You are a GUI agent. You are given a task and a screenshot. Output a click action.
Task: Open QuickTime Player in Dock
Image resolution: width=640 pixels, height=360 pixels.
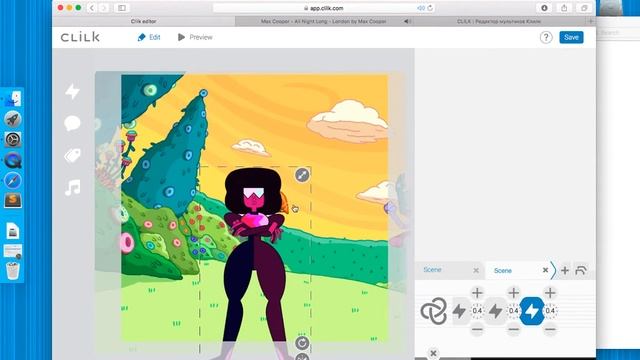coord(13,160)
